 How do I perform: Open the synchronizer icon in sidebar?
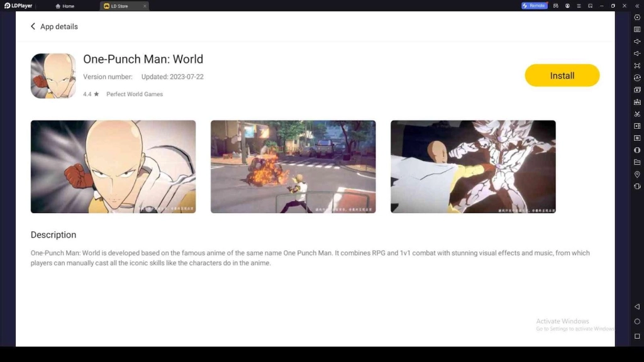tap(637, 138)
